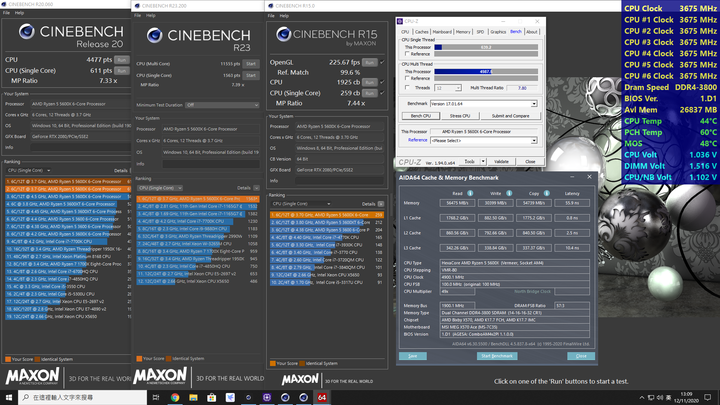Click the volume icon in the system tray

coord(660,397)
